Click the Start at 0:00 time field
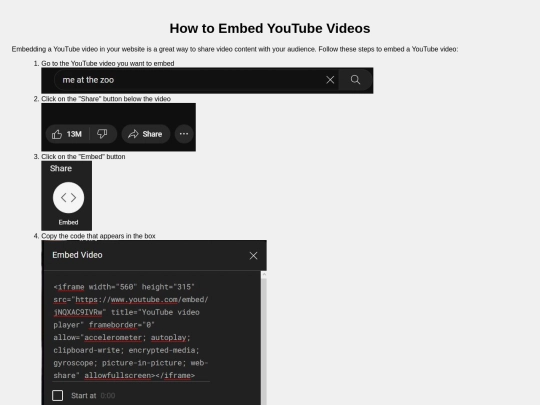 (108, 396)
